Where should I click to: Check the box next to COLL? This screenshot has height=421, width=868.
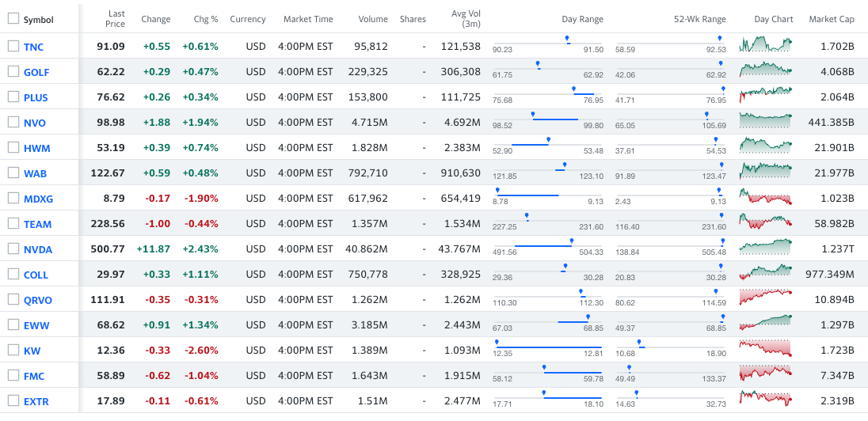coord(13,275)
